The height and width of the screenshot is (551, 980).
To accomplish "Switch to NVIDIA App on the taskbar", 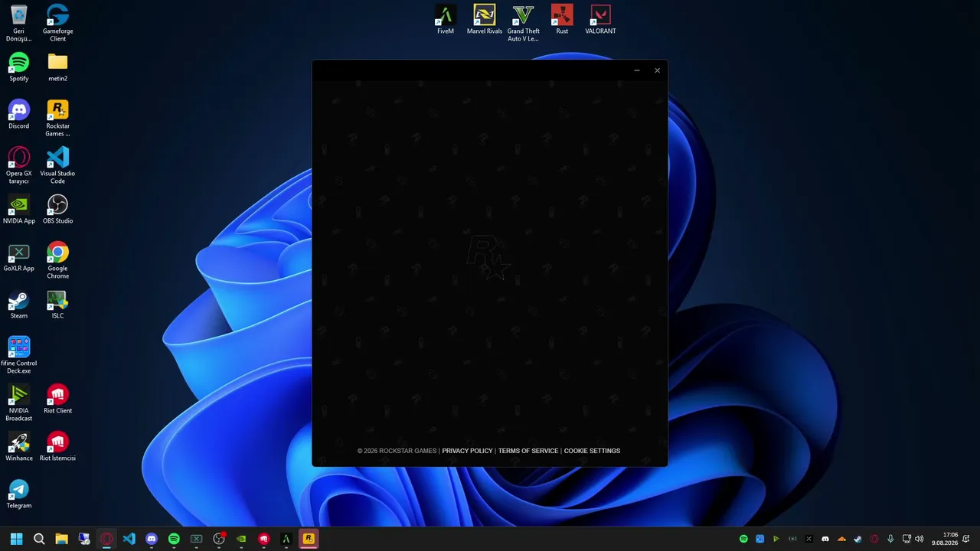I will tap(241, 539).
